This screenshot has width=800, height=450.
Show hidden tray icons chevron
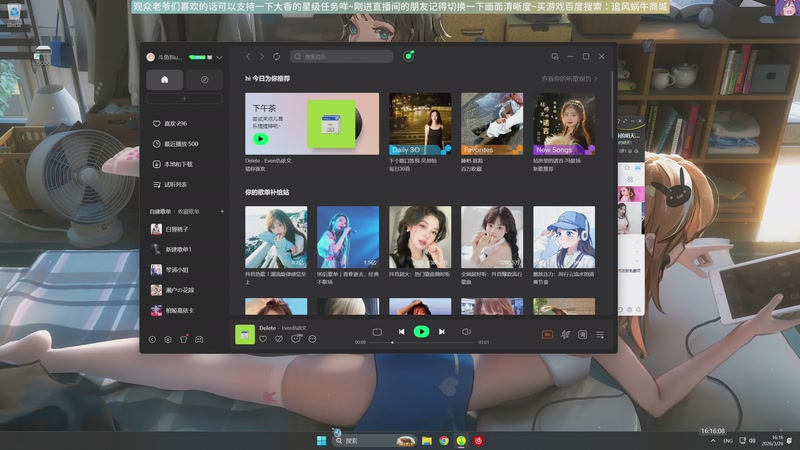pyautogui.click(x=713, y=441)
